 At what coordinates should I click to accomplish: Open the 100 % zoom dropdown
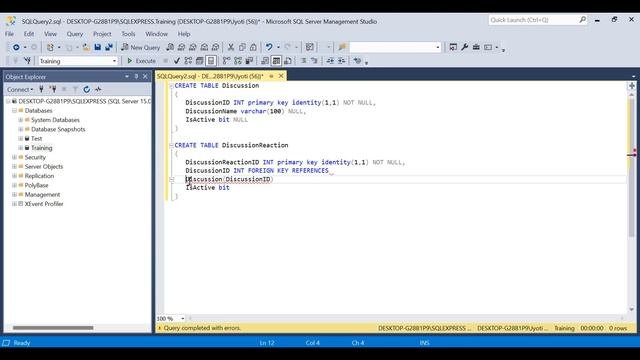pyautogui.click(x=182, y=318)
